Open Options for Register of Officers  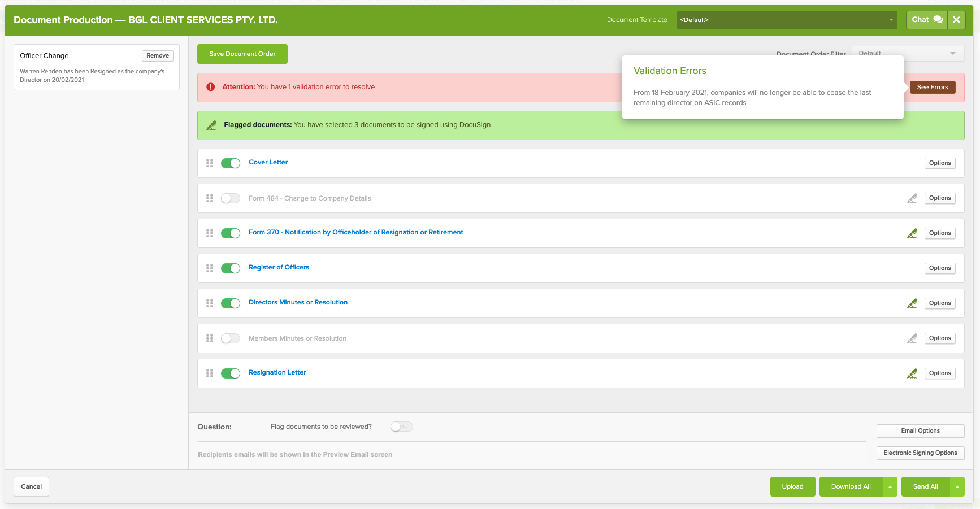939,268
